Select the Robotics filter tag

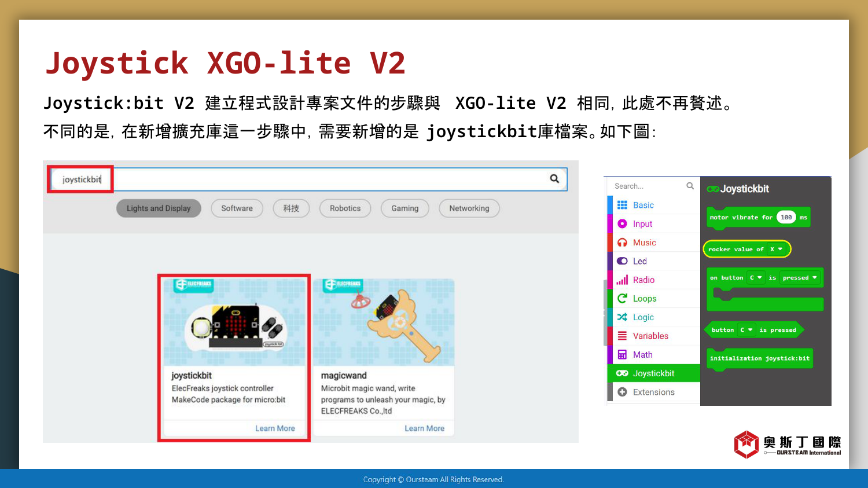[345, 208]
